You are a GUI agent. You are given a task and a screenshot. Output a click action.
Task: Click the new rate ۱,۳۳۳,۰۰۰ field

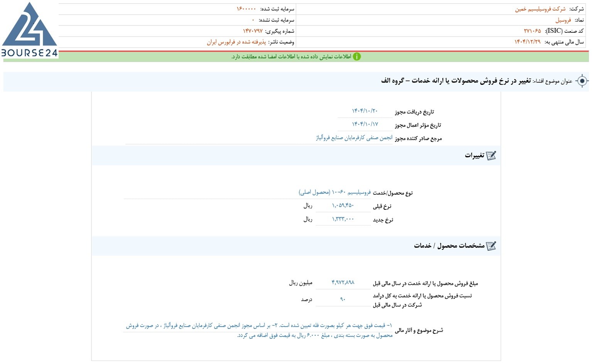click(x=343, y=219)
